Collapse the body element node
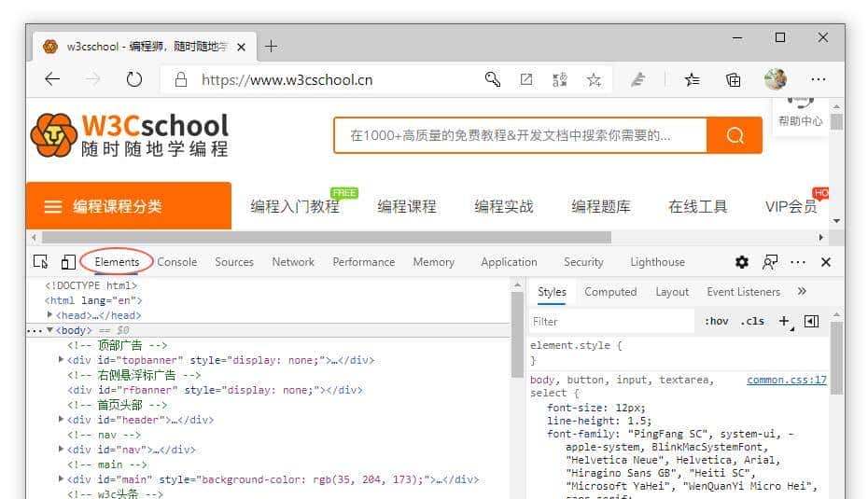868x499 pixels. tap(49, 330)
